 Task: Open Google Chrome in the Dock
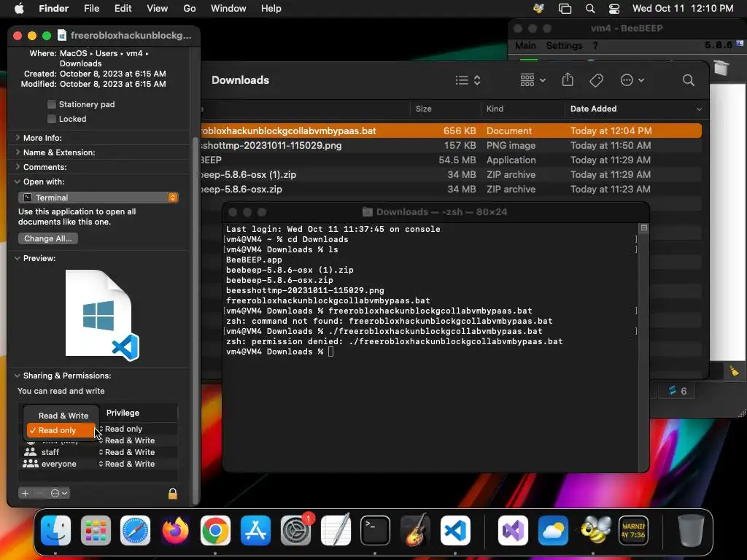pos(215,531)
